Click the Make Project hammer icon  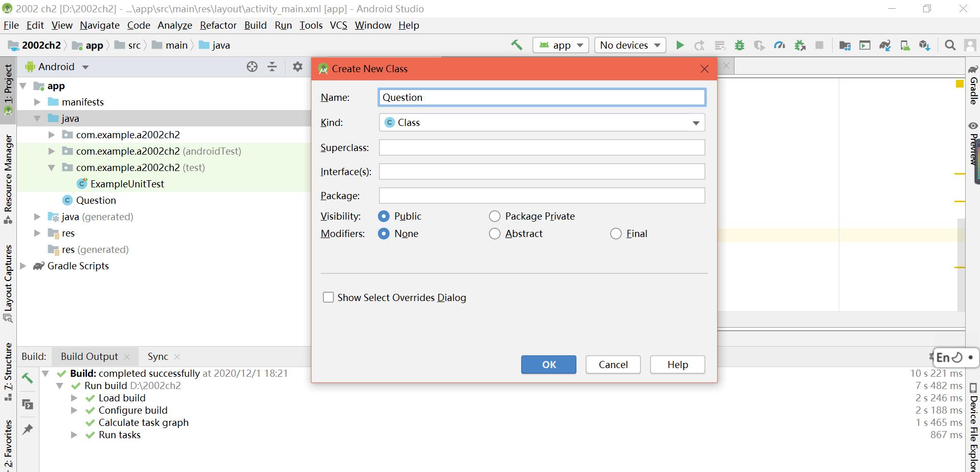click(x=517, y=45)
